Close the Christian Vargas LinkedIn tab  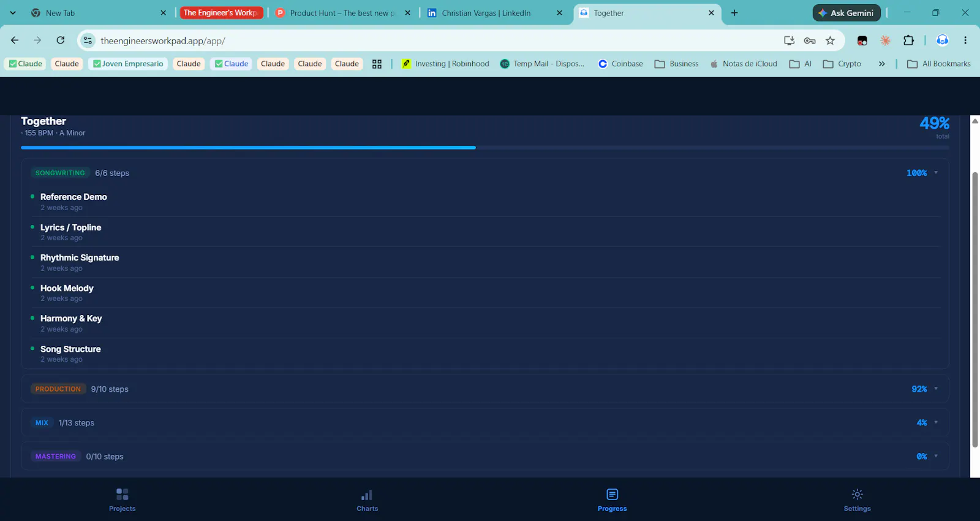click(x=559, y=13)
